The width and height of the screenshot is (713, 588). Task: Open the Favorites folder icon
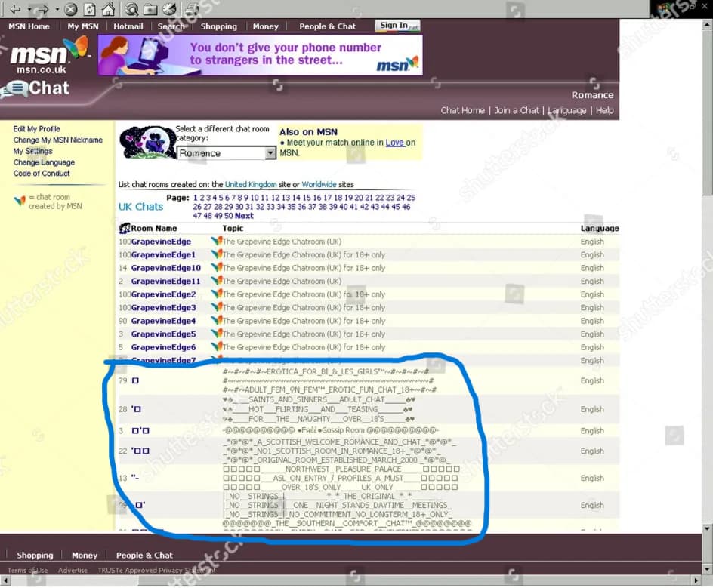click(x=150, y=9)
